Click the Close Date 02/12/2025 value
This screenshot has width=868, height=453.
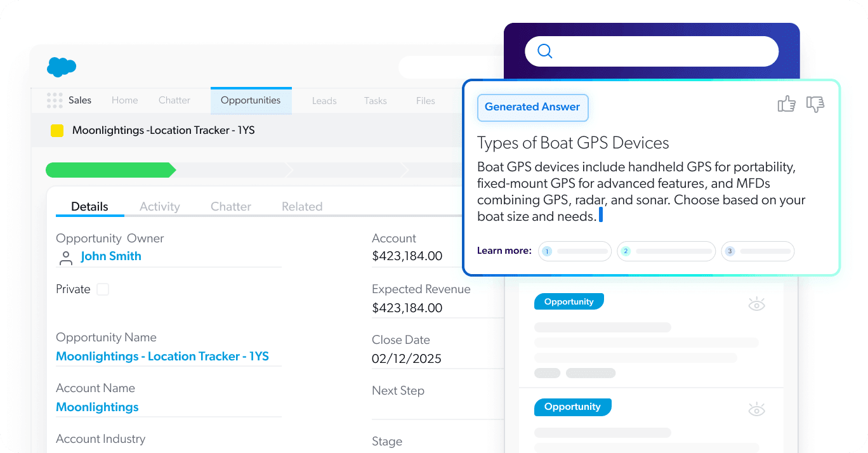(x=407, y=358)
